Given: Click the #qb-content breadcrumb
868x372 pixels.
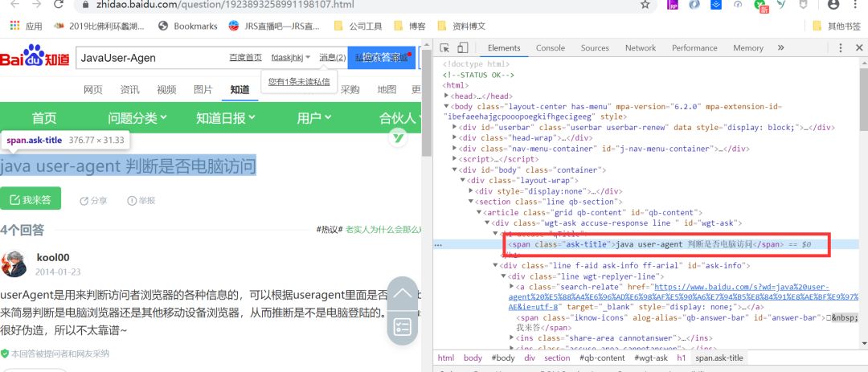Looking at the screenshot, I should pos(602,358).
